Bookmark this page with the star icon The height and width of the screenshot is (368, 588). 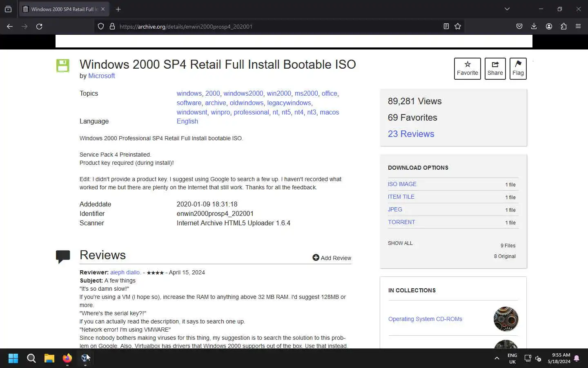click(458, 26)
